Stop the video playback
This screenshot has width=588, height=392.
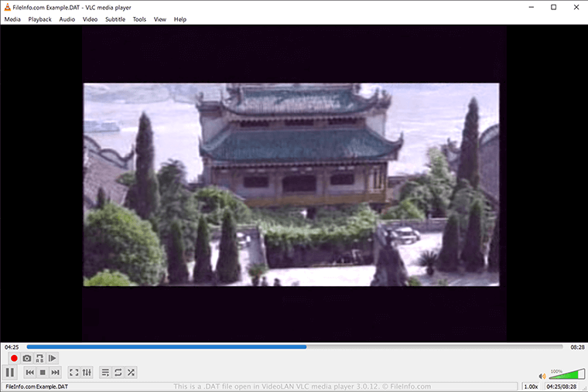coord(43,373)
